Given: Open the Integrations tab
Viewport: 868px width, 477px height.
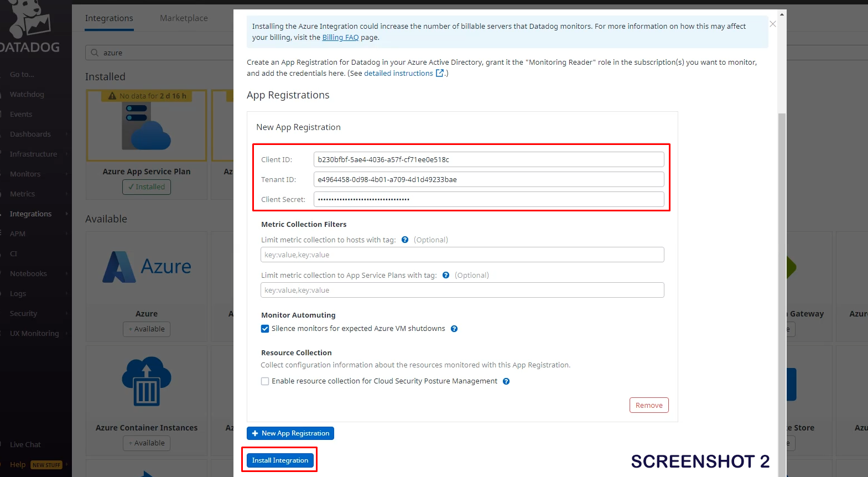Looking at the screenshot, I should pos(109,18).
